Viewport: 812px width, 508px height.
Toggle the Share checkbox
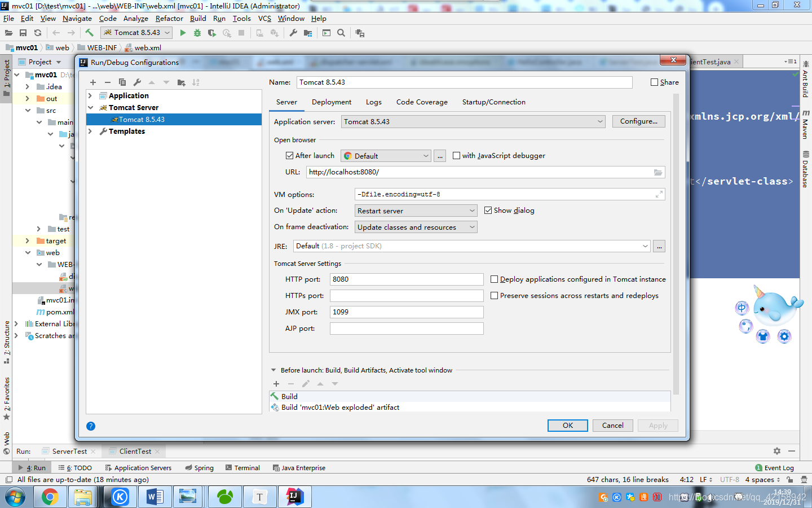pyautogui.click(x=655, y=82)
